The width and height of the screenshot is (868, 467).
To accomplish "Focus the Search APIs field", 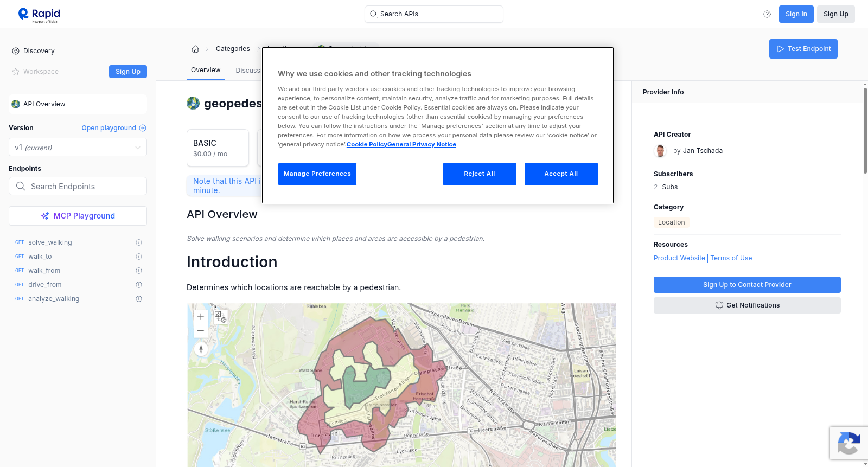I will click(x=434, y=14).
